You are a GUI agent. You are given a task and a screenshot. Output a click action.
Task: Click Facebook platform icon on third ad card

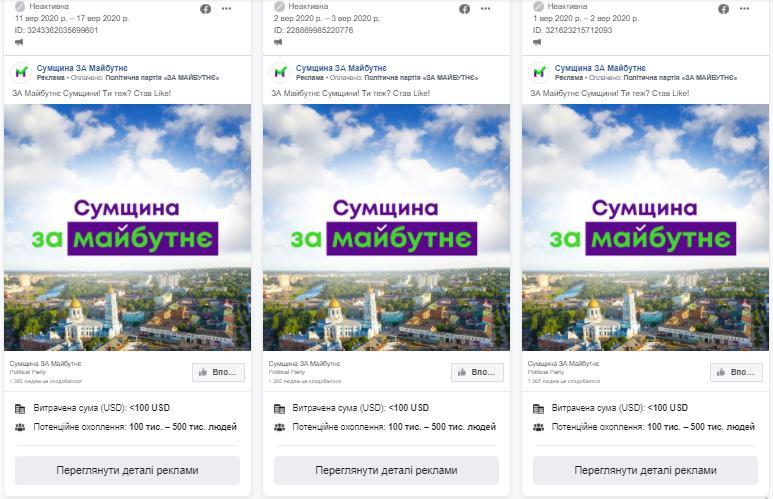723,9
